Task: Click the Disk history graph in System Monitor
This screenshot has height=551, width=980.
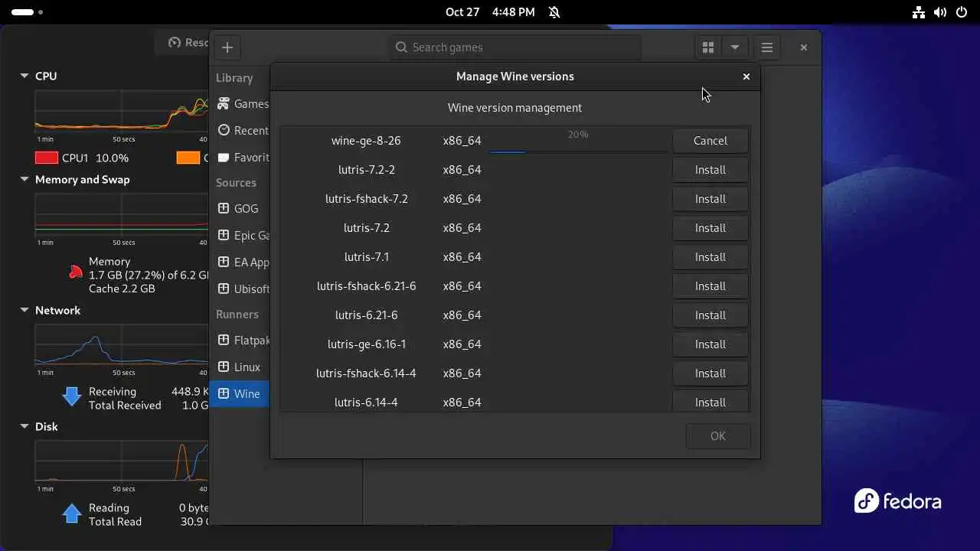Action: (x=121, y=461)
